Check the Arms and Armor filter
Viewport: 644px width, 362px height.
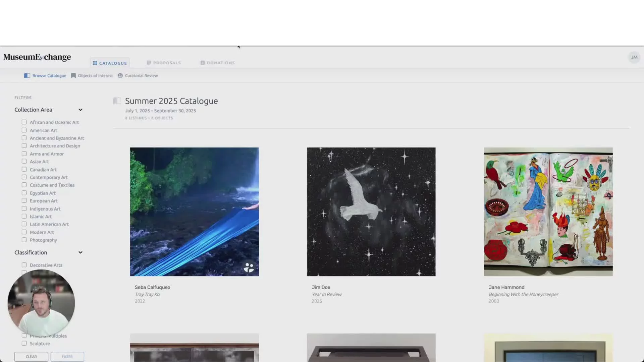(x=24, y=154)
